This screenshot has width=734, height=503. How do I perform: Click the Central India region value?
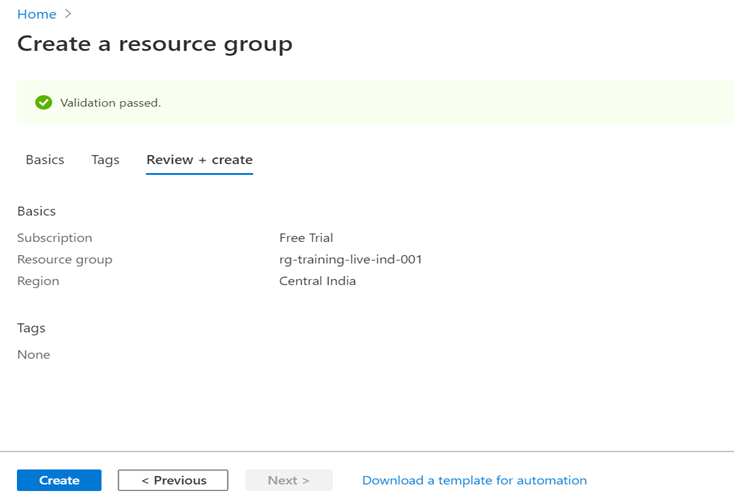[317, 281]
